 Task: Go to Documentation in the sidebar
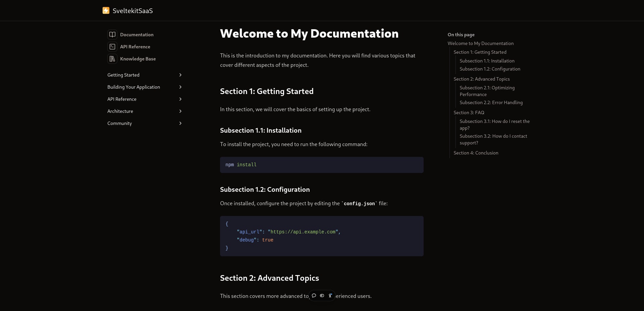(x=137, y=35)
